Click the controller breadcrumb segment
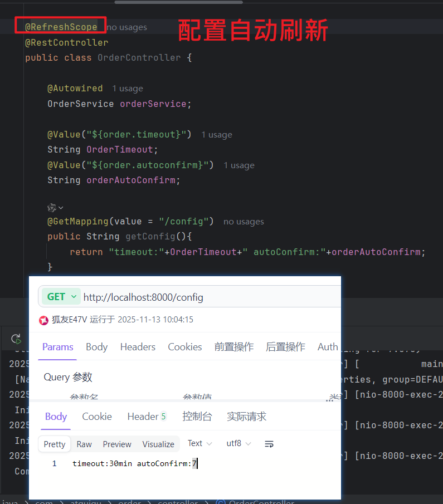443x504 pixels. point(178,502)
